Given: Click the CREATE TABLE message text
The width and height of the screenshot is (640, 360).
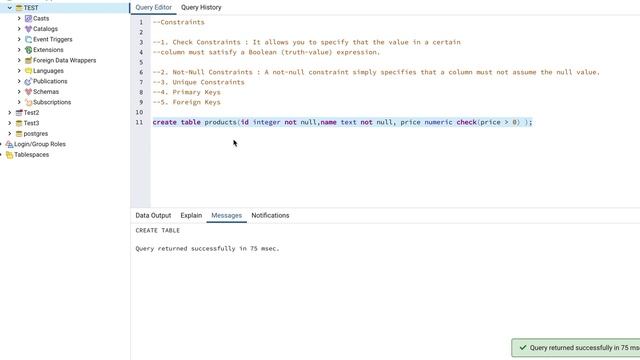Looking at the screenshot, I should pos(158,231).
